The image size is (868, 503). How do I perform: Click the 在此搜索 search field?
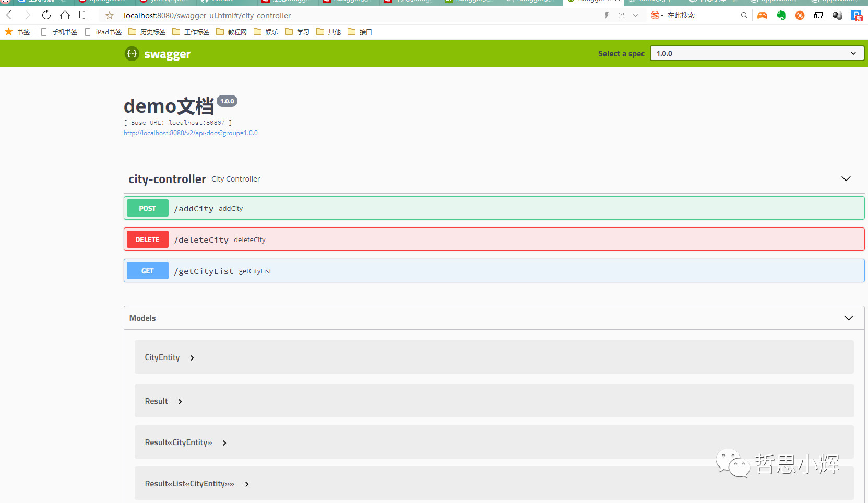[x=702, y=16]
